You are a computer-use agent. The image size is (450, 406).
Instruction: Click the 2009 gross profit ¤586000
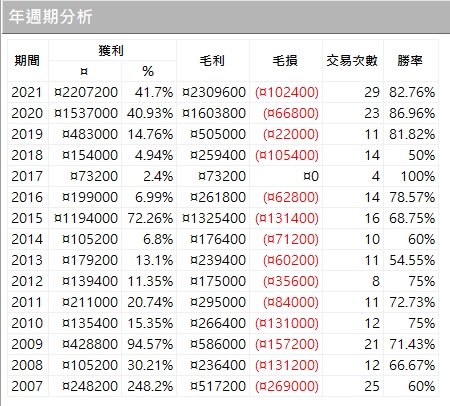218,344
